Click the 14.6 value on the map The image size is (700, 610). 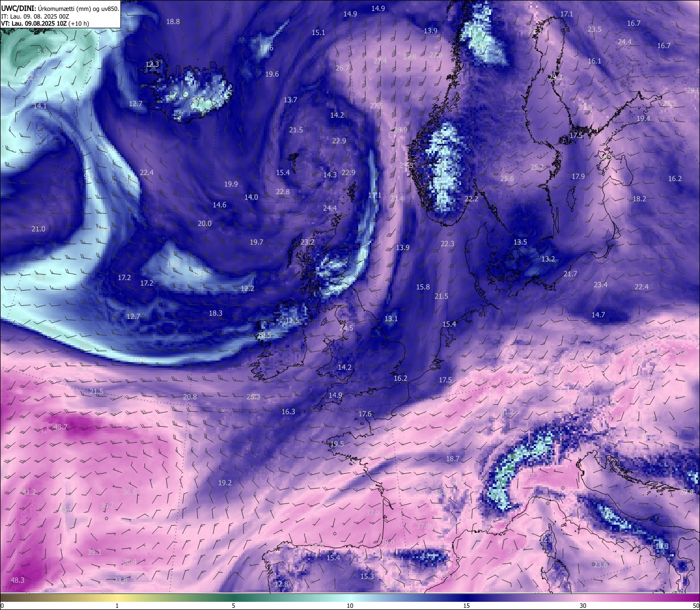(219, 205)
